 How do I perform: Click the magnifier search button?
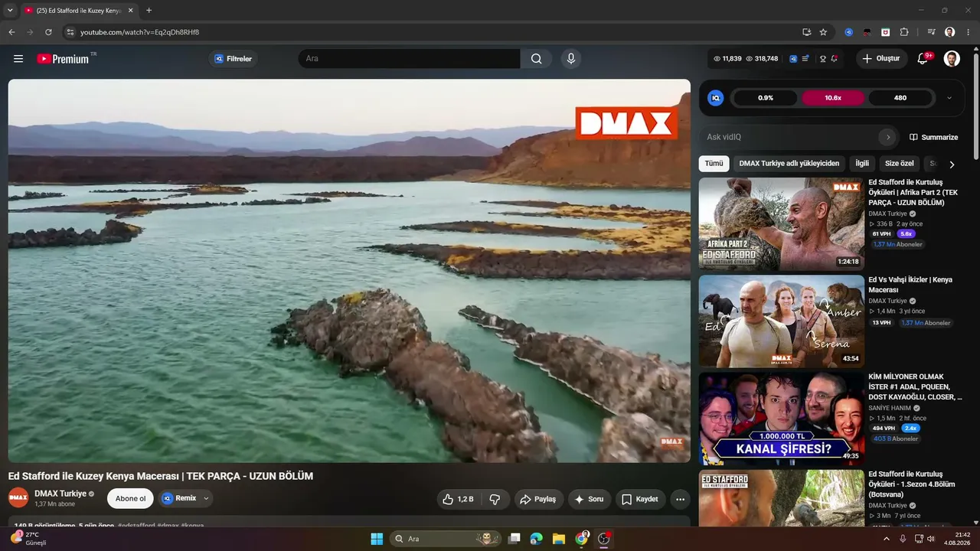pos(537,59)
